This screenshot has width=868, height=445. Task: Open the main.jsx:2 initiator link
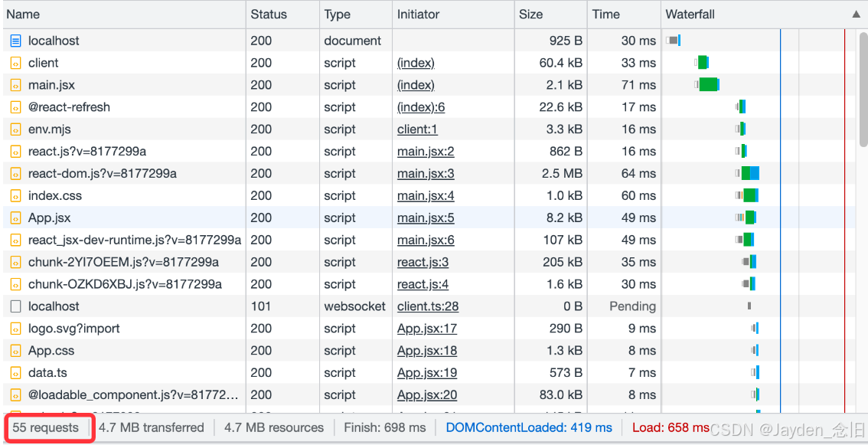426,152
